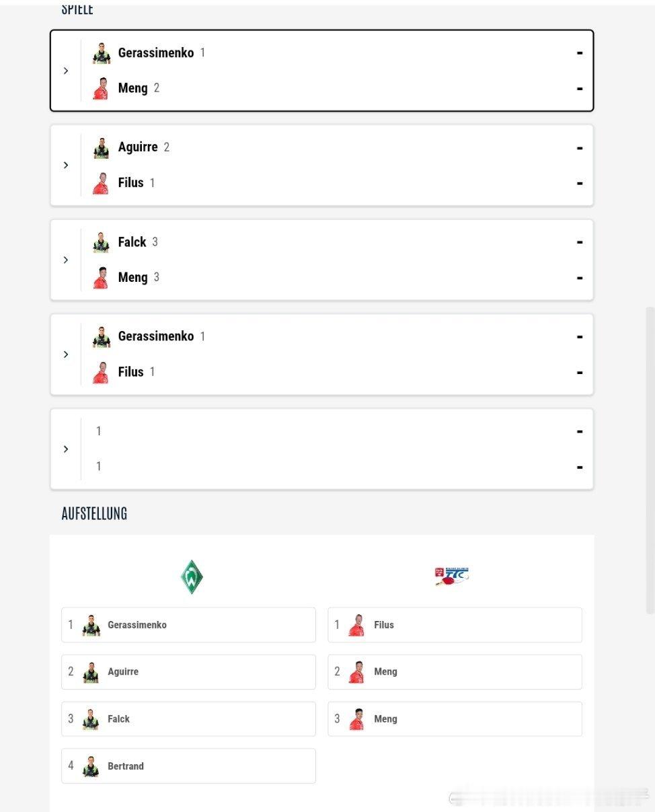The height and width of the screenshot is (812, 655).
Task: Expand the empty fifth match card
Action: click(65, 449)
